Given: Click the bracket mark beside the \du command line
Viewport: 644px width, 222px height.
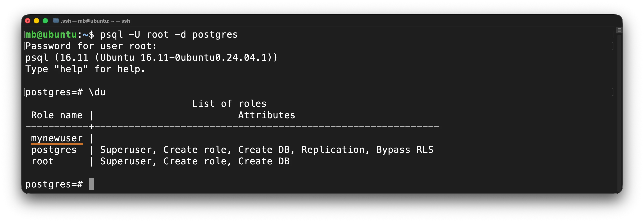Looking at the screenshot, I should (25, 92).
